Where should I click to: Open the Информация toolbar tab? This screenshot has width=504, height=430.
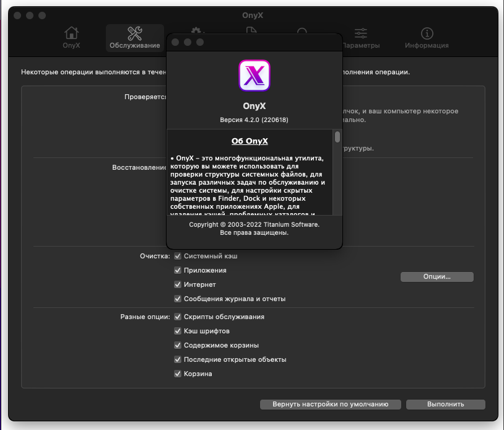coord(427,38)
